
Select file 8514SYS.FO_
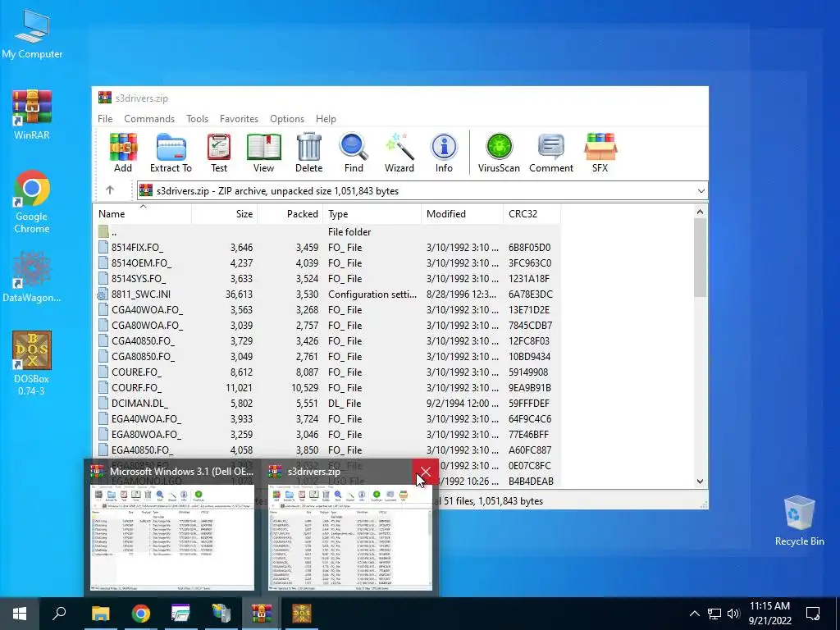326,279
